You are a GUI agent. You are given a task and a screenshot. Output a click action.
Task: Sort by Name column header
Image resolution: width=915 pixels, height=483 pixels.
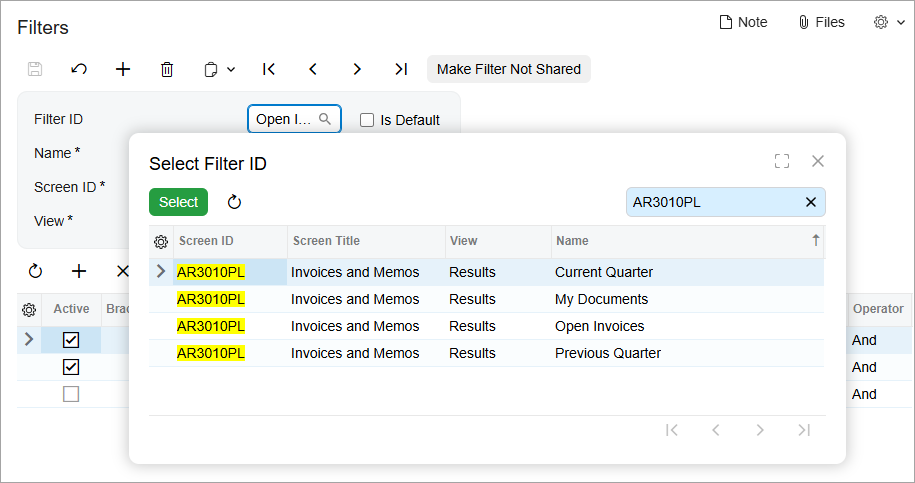pos(687,241)
